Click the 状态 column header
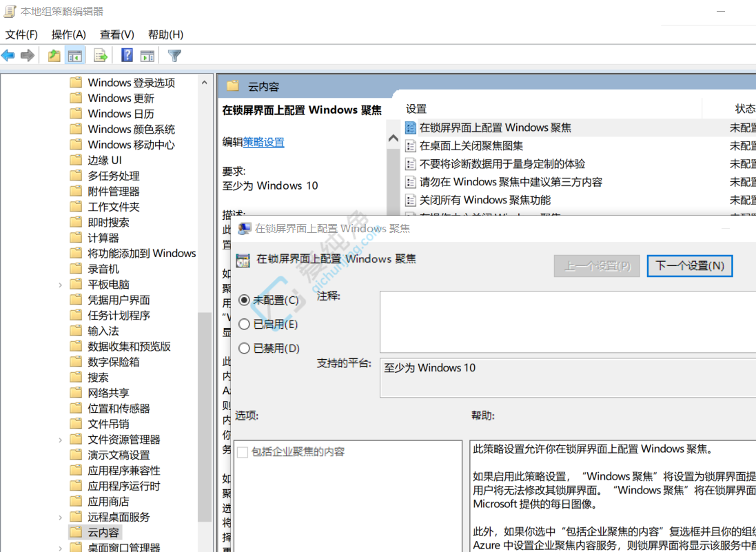The image size is (756, 552). click(744, 109)
